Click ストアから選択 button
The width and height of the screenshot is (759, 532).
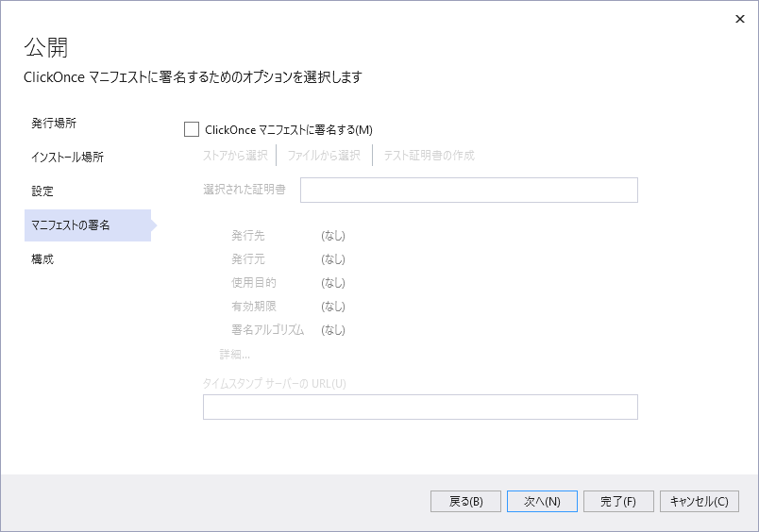(x=235, y=155)
